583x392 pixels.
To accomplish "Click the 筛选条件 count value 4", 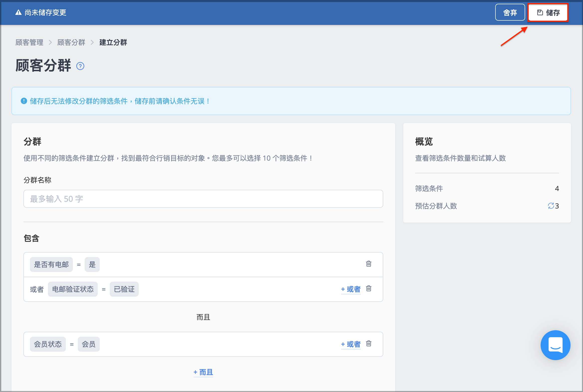I will pyautogui.click(x=557, y=189).
